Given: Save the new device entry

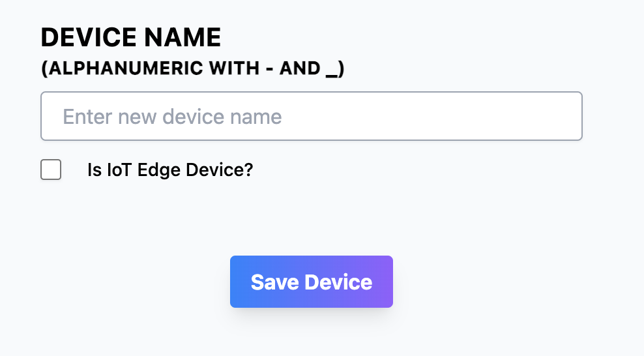Looking at the screenshot, I should (312, 282).
